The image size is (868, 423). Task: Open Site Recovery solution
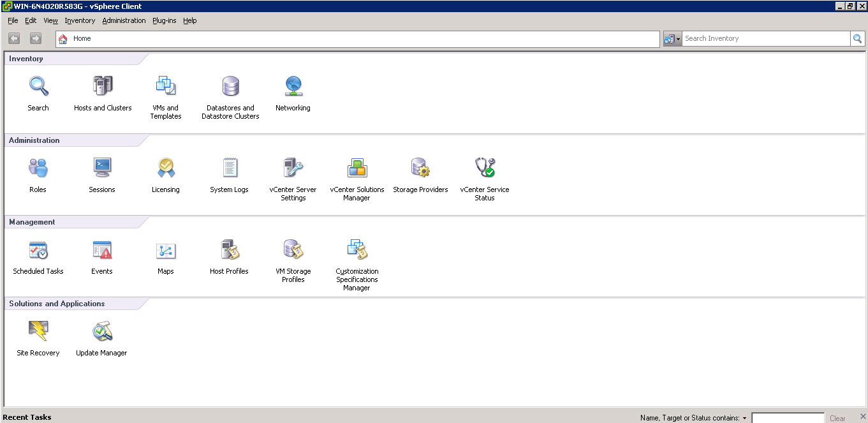[38, 331]
